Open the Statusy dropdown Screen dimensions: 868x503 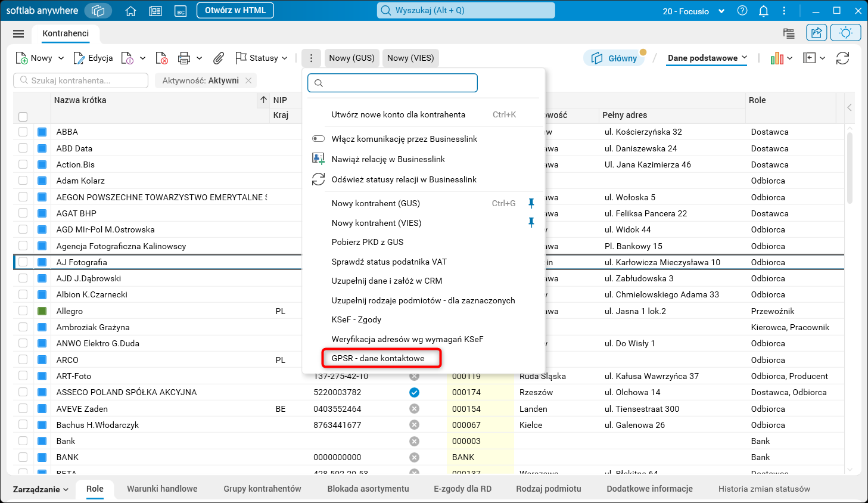(x=262, y=58)
